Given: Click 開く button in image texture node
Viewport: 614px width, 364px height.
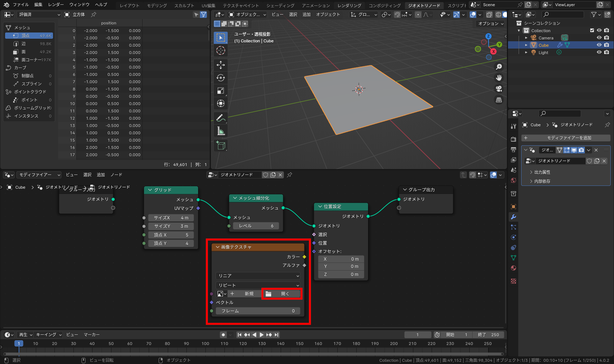Looking at the screenshot, I should click(282, 294).
